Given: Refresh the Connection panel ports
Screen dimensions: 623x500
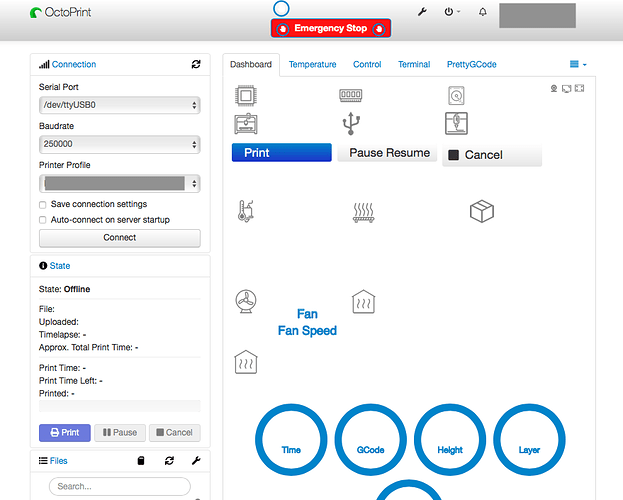Looking at the screenshot, I should tap(196, 64).
